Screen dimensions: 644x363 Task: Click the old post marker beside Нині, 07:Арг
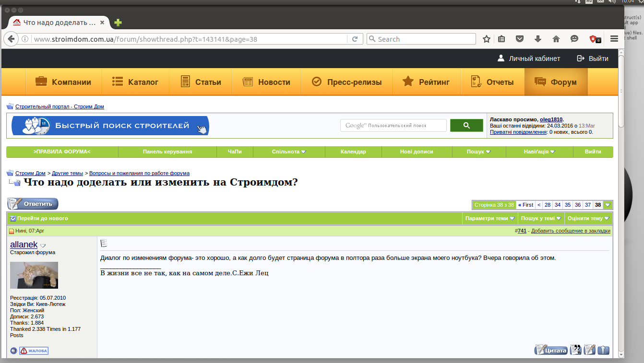pos(12,231)
